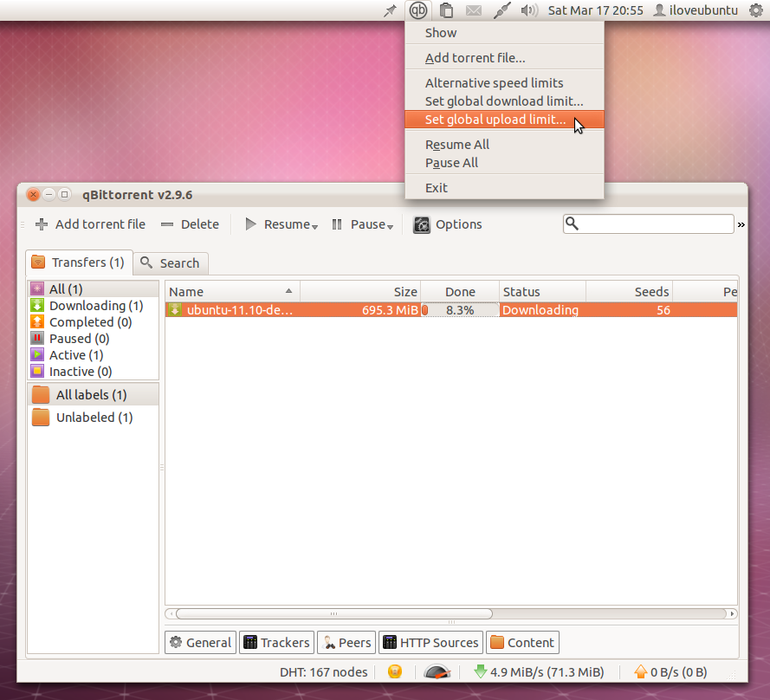Click the pin icon in top panel
Viewport: 770px width, 700px height.
(x=390, y=10)
